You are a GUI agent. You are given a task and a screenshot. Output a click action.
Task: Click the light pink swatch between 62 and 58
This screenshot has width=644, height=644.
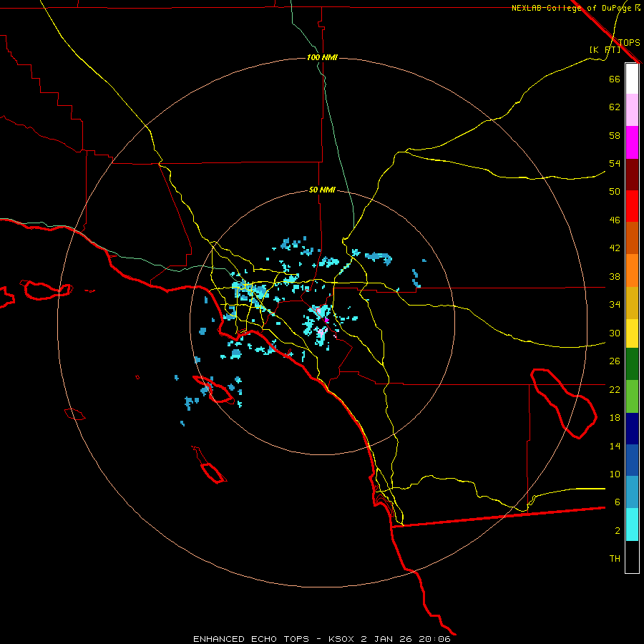coord(632,110)
